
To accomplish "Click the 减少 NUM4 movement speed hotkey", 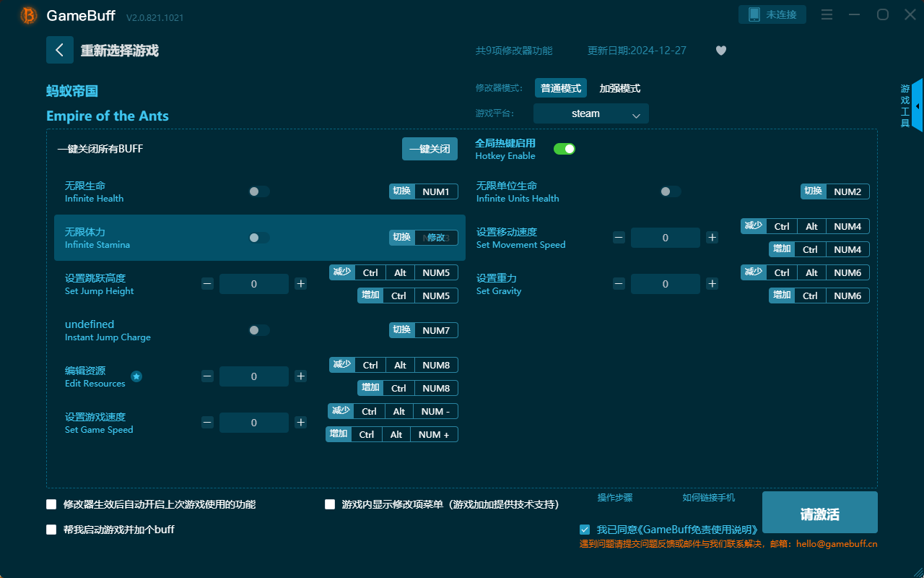I will (806, 226).
